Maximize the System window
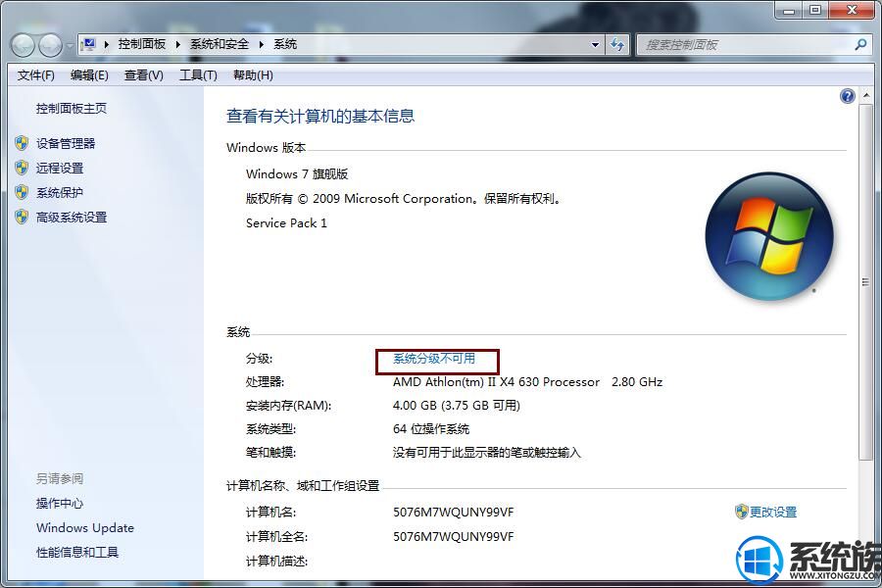 (x=815, y=10)
